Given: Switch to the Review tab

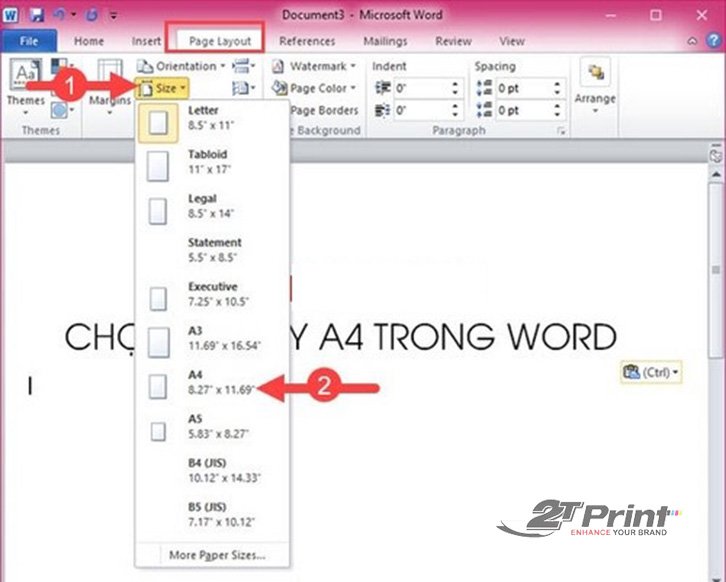Looking at the screenshot, I should (453, 41).
